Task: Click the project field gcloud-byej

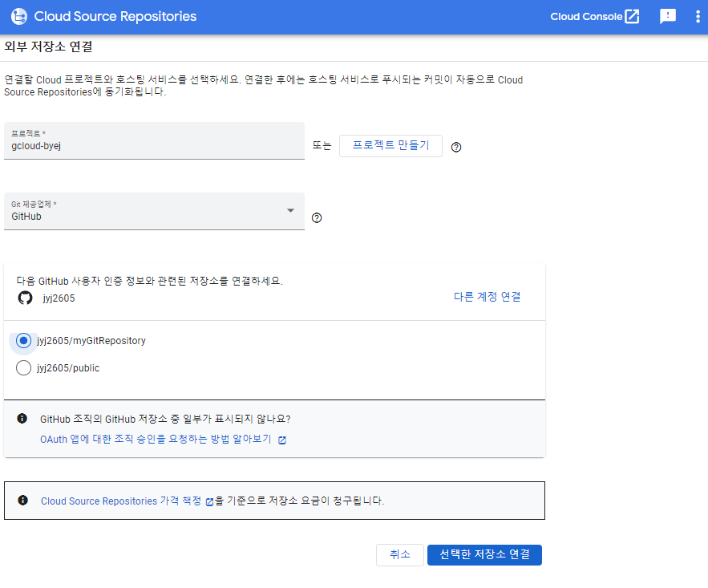Action: point(154,140)
